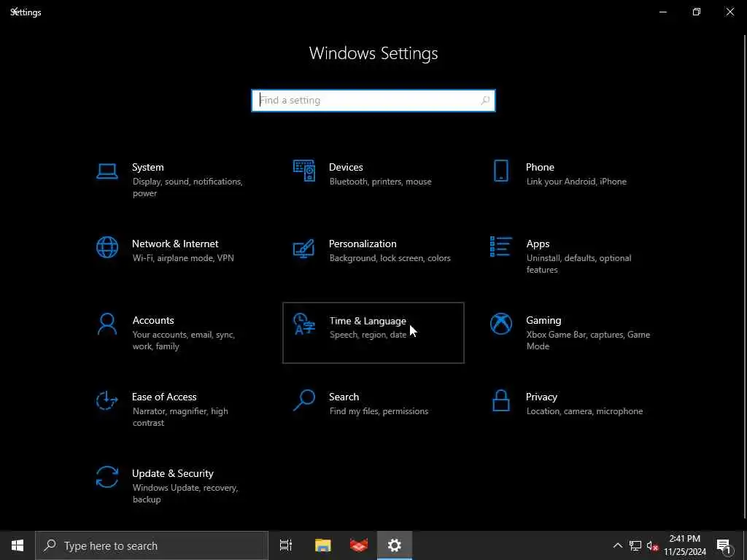The height and width of the screenshot is (560, 747).
Task: Open the Personalization paintbrush icon
Action: coord(304,248)
